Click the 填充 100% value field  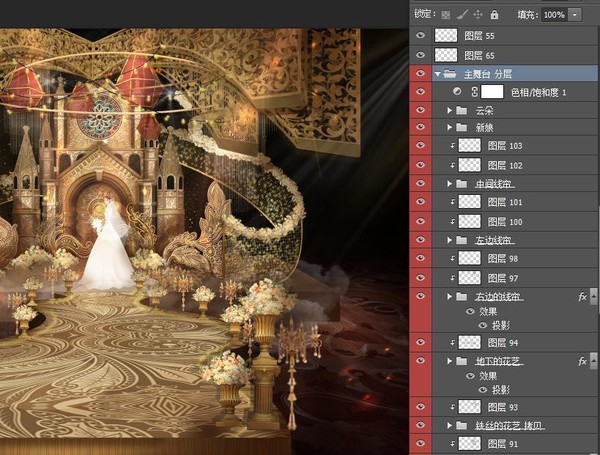[554, 15]
